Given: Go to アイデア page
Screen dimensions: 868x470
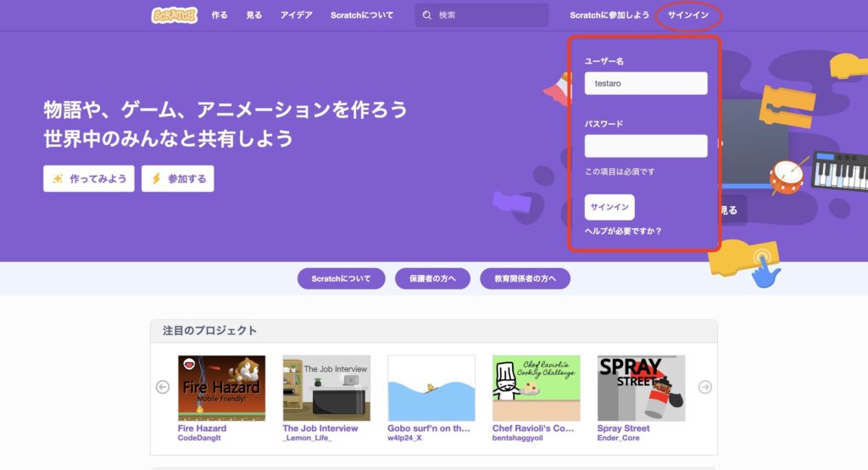Looking at the screenshot, I should click(x=297, y=15).
